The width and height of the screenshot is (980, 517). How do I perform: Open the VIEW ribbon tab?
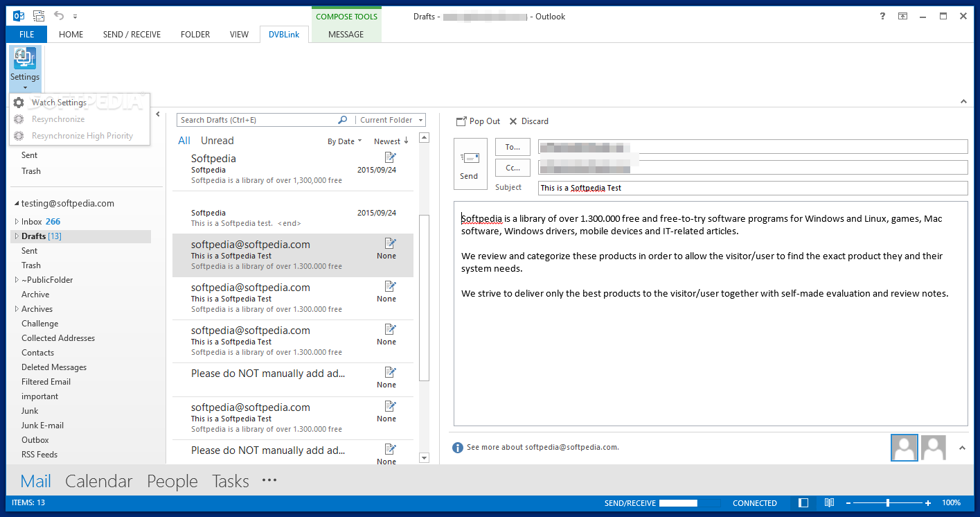point(239,35)
